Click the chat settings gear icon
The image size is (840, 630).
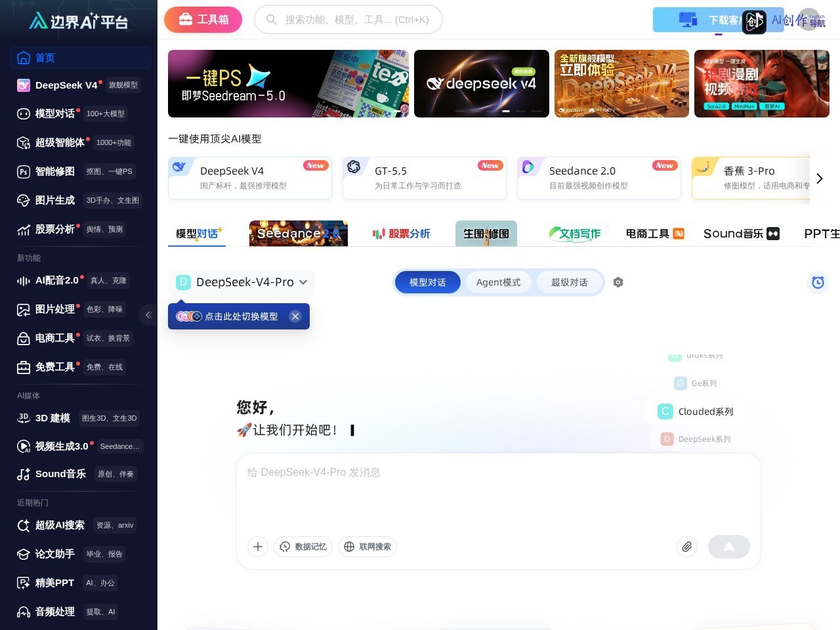(x=618, y=282)
